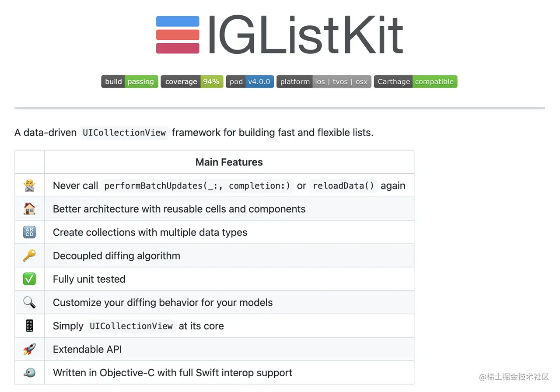The width and height of the screenshot is (560, 392).
Task: Click the pod v4.0.0 badge
Action: [250, 82]
